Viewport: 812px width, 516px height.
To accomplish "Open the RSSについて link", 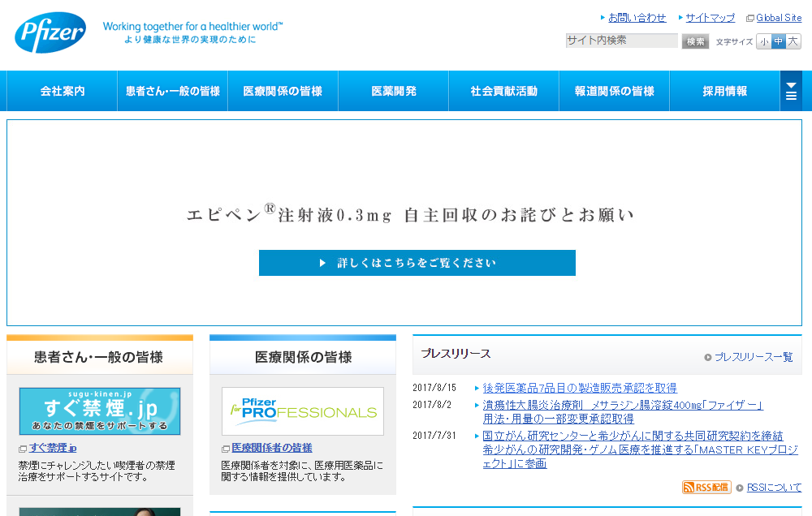I will tap(774, 487).
